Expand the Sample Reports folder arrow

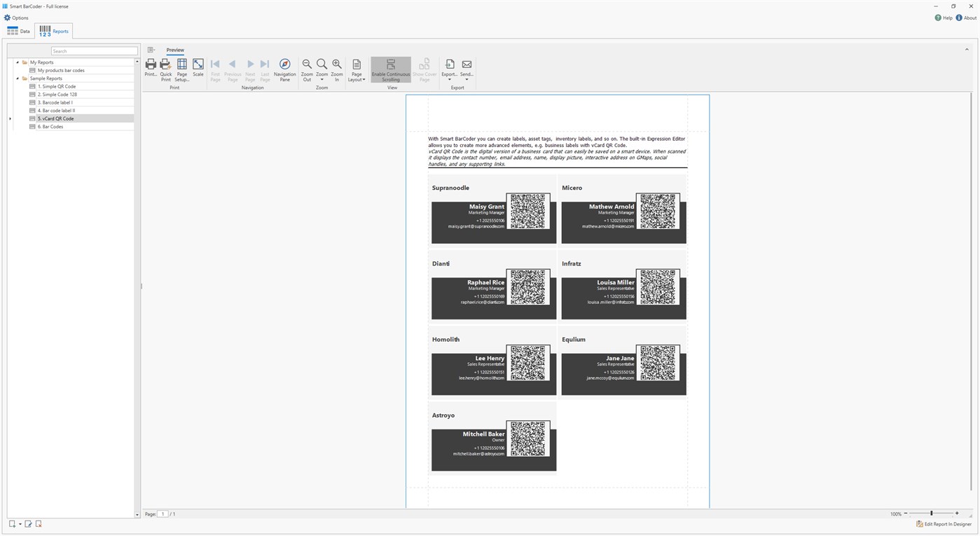pos(17,78)
